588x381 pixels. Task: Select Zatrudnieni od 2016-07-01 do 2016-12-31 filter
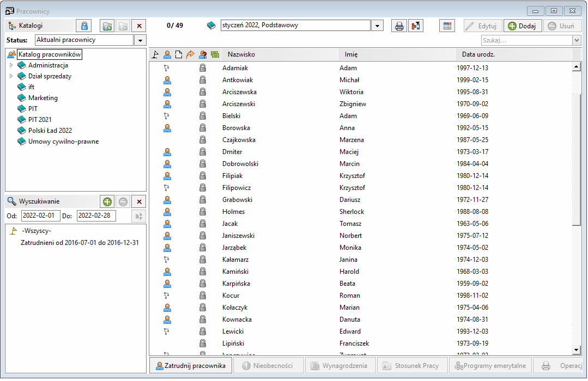click(x=80, y=243)
